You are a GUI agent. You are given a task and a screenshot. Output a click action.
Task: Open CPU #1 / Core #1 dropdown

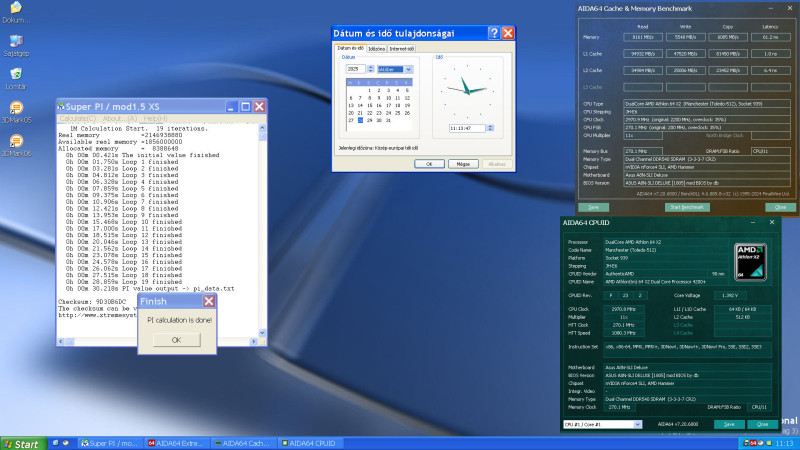point(602,424)
